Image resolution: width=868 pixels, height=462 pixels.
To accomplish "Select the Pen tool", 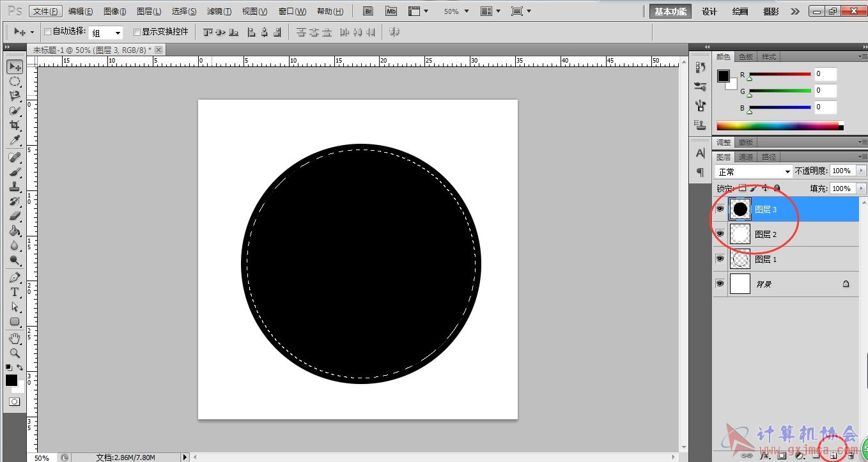I will pyautogui.click(x=15, y=278).
